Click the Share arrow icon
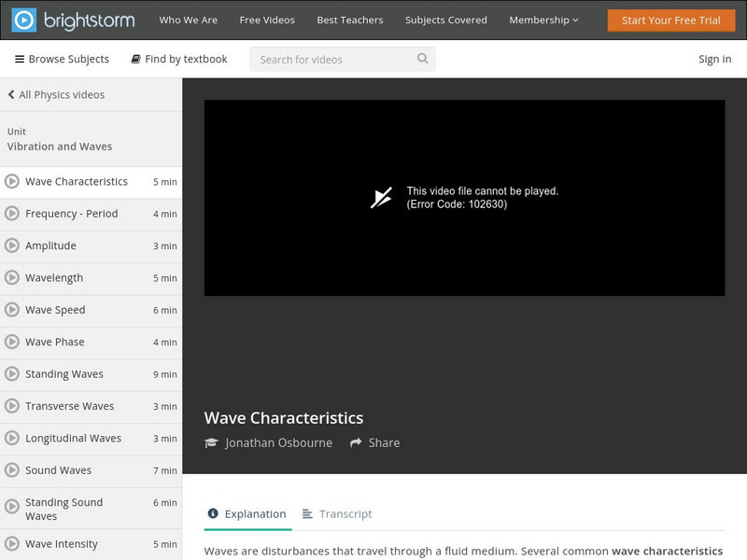This screenshot has height=560, width=747. (356, 442)
